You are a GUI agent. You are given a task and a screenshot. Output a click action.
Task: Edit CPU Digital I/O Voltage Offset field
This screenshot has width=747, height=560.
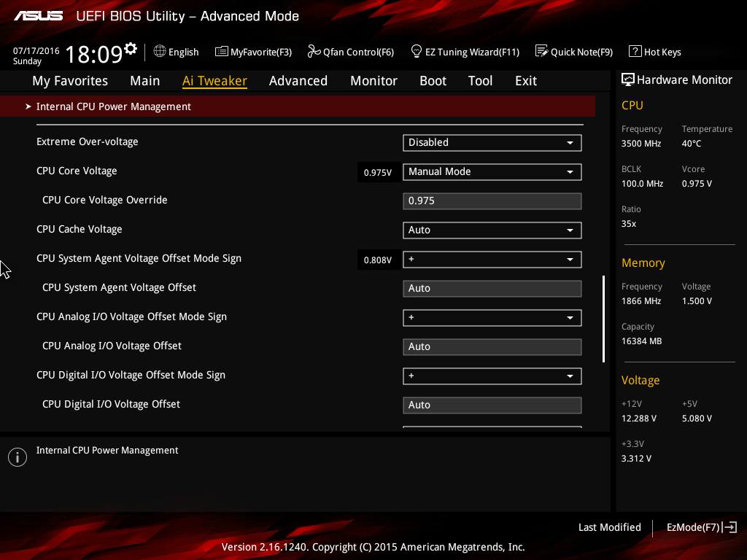(492, 405)
